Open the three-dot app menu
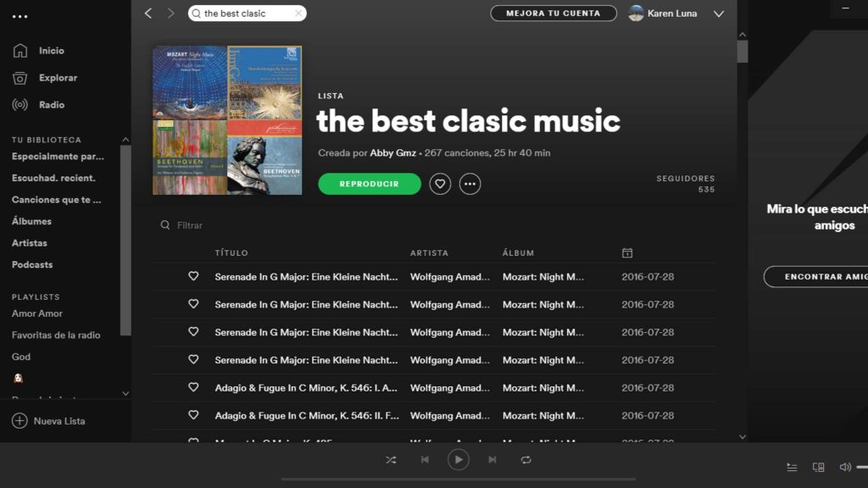This screenshot has width=868, height=488. pyautogui.click(x=20, y=17)
